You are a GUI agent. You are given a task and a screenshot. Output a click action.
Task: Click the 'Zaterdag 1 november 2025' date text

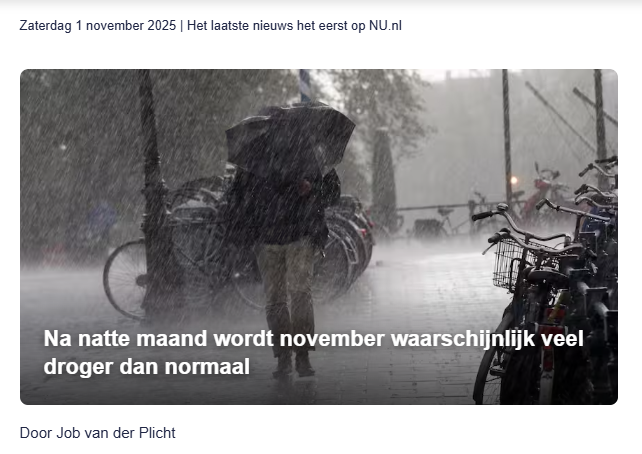(x=98, y=25)
